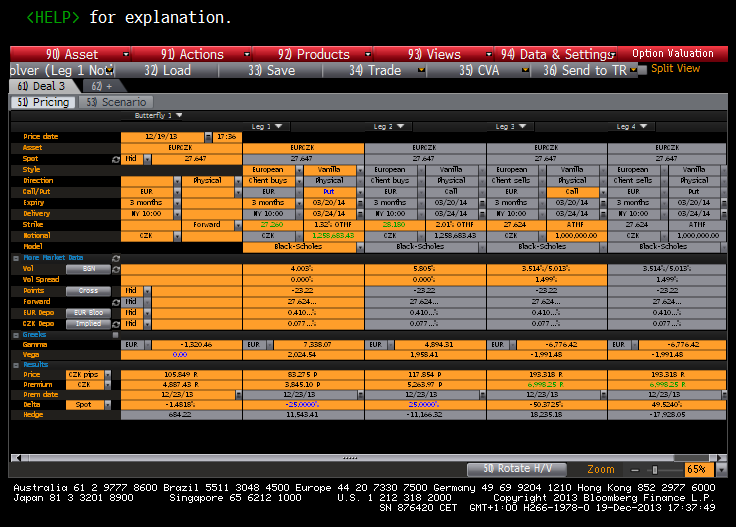Open the Delta Spot type dropdown
The width and height of the screenshot is (736, 527).
tap(108, 405)
